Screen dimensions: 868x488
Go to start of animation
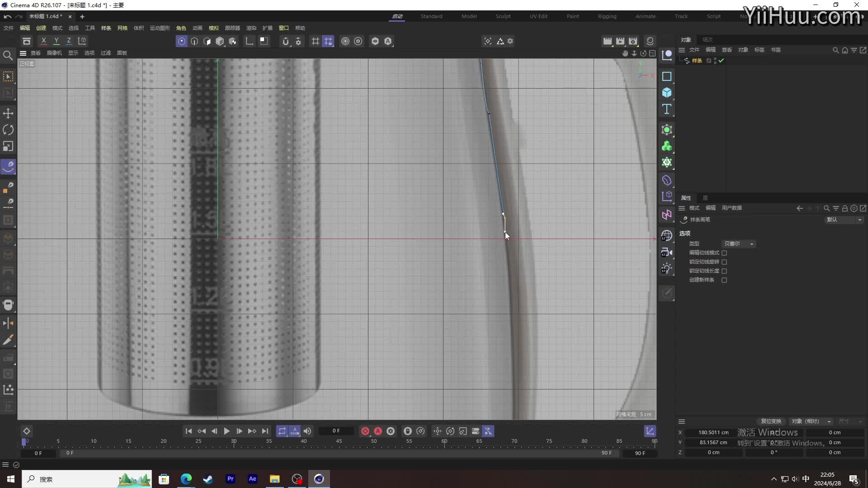point(189,431)
